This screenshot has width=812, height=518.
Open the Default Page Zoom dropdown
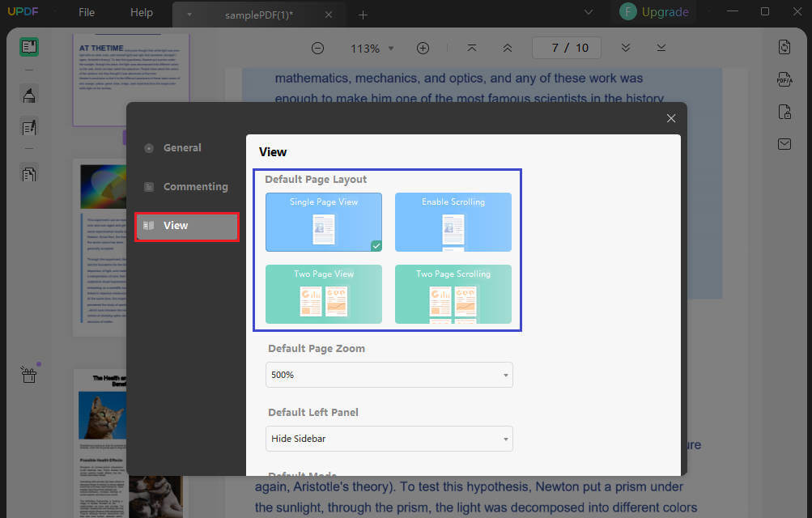click(389, 375)
